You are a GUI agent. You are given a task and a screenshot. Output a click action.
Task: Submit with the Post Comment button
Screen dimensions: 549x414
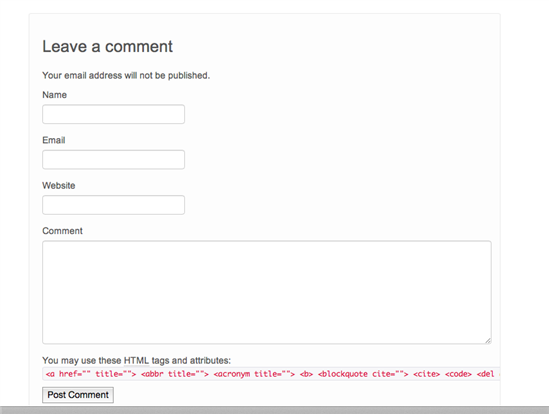pos(78,395)
